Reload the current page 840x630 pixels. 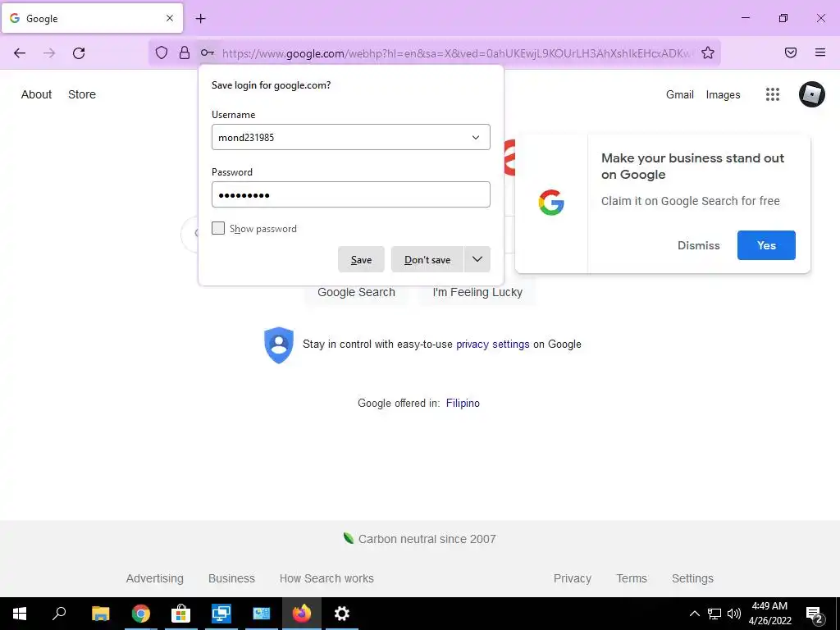(79, 52)
